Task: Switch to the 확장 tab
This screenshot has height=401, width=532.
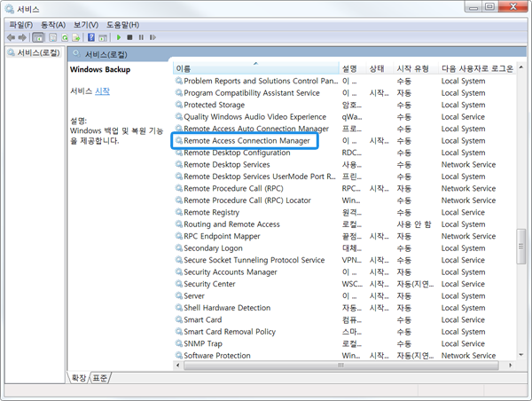Action: click(79, 378)
